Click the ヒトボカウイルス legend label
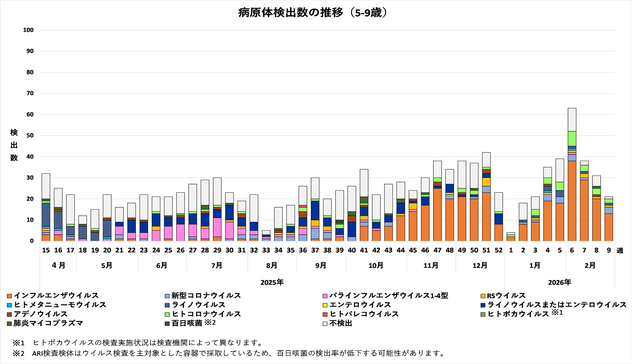Viewport: 632px width, 364px height. click(518, 314)
